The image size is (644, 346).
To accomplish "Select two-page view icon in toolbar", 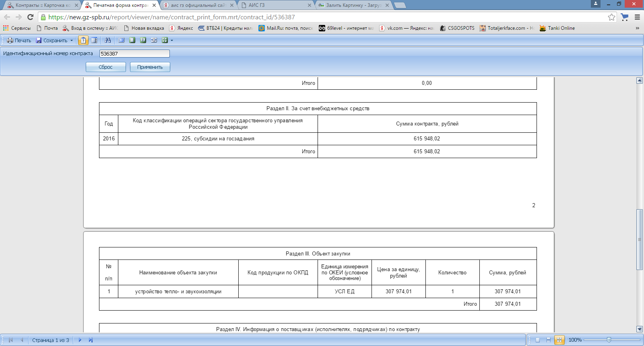I will [143, 40].
